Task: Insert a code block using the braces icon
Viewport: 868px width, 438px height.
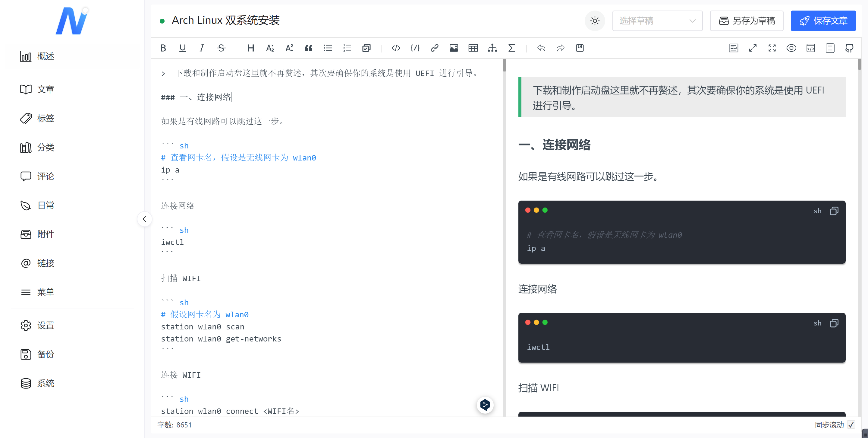Action: click(x=415, y=48)
